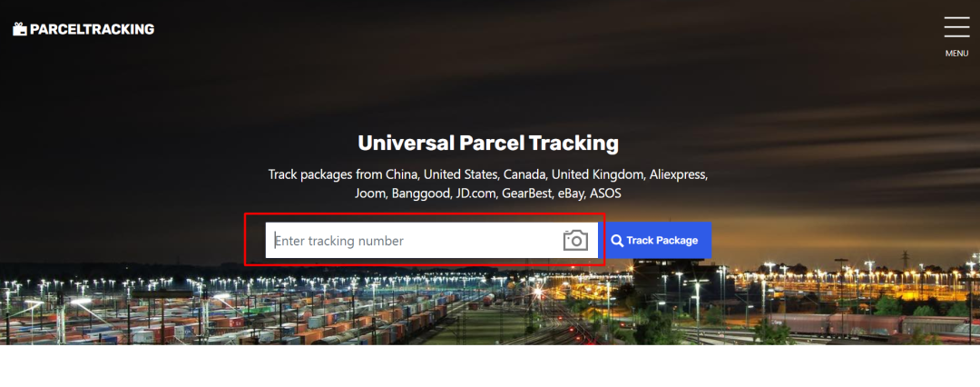Focus the Enter tracking number field
This screenshot has width=980, height=387.
415,241
